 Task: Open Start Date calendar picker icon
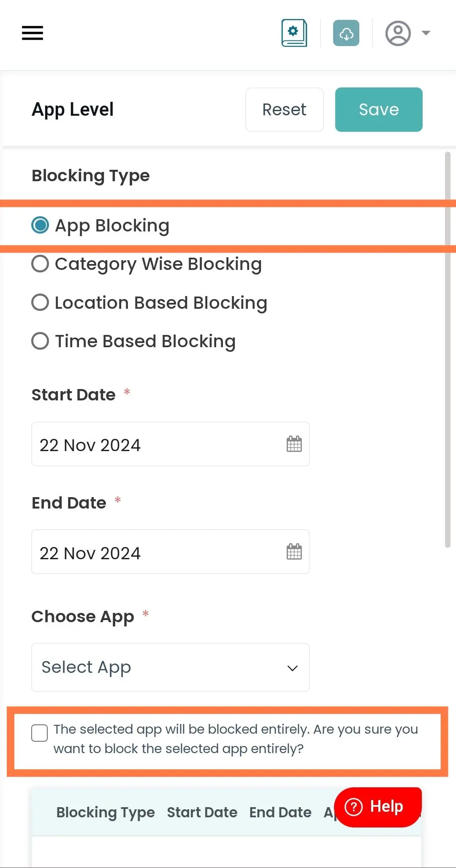[x=294, y=444]
